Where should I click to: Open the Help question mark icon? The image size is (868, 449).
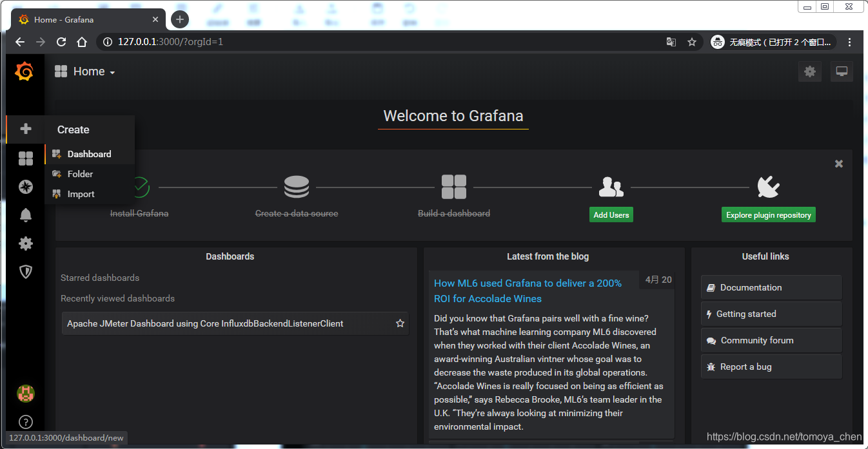[26, 423]
